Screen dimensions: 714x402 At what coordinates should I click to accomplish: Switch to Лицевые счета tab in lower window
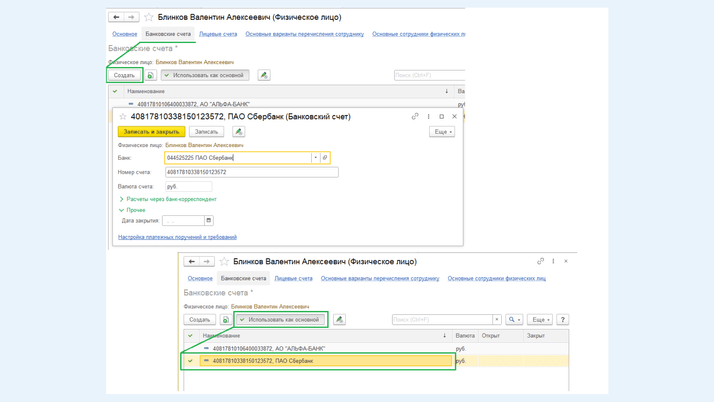[293, 279]
